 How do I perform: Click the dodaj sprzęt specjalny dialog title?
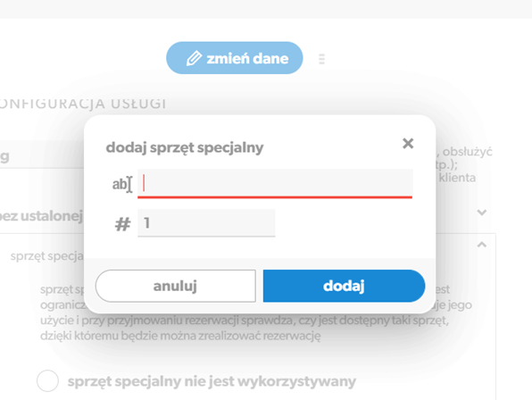tap(185, 147)
